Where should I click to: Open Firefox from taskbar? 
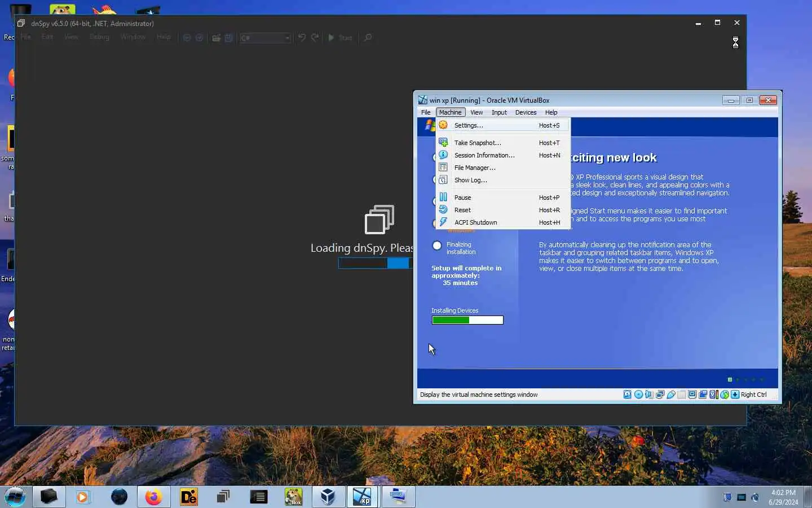tap(153, 497)
